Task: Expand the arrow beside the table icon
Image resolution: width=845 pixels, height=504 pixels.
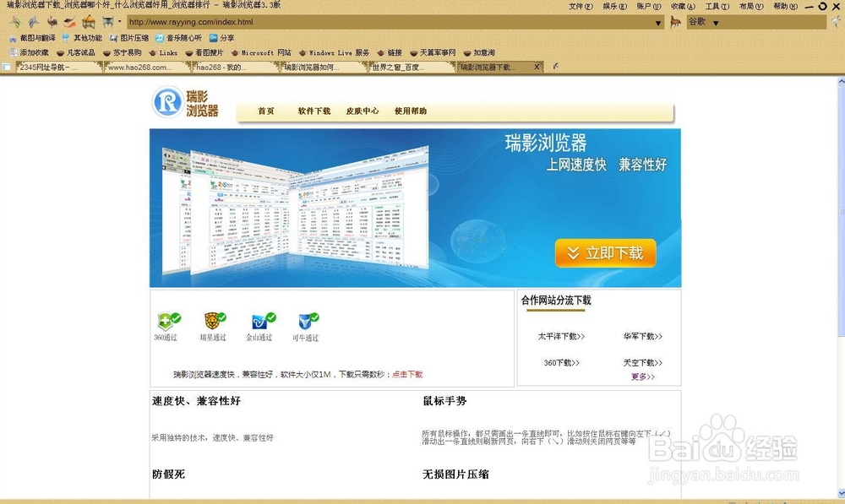Action: pyautogui.click(x=120, y=22)
